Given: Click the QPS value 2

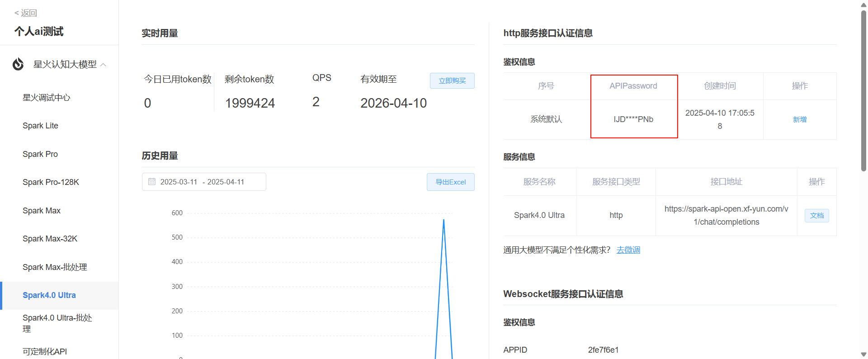Looking at the screenshot, I should [316, 102].
